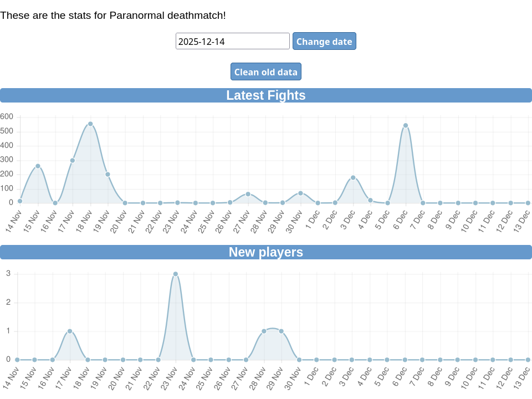Click the 3 Dec data point in Latest Fights
The height and width of the screenshot is (399, 532).
(353, 178)
